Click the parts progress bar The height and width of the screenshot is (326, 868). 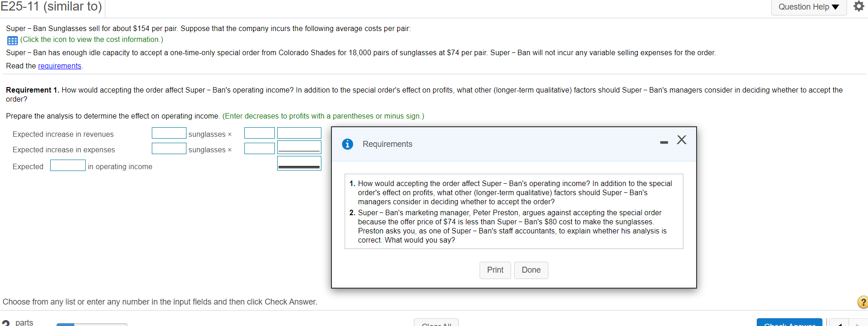(x=92, y=324)
